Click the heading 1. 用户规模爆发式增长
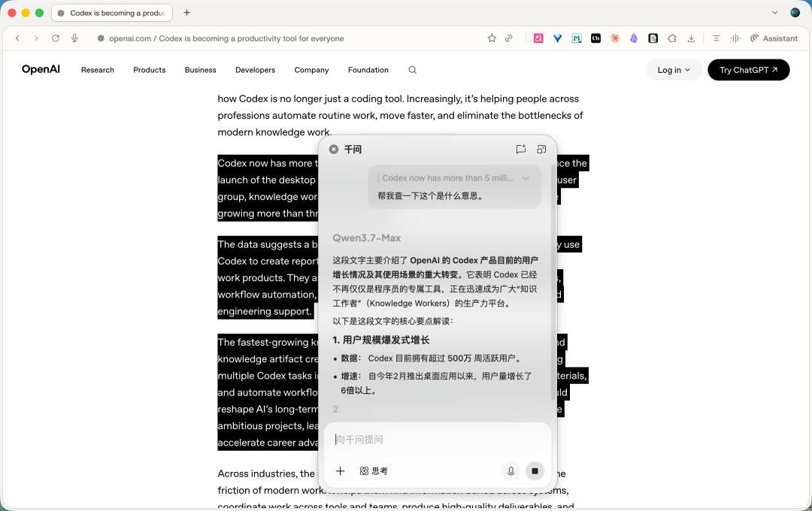The height and width of the screenshot is (511, 812). click(381, 340)
